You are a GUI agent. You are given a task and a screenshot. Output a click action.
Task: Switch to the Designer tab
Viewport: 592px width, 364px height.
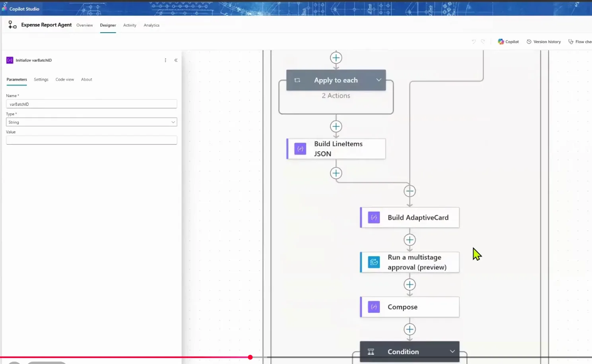coord(108,25)
